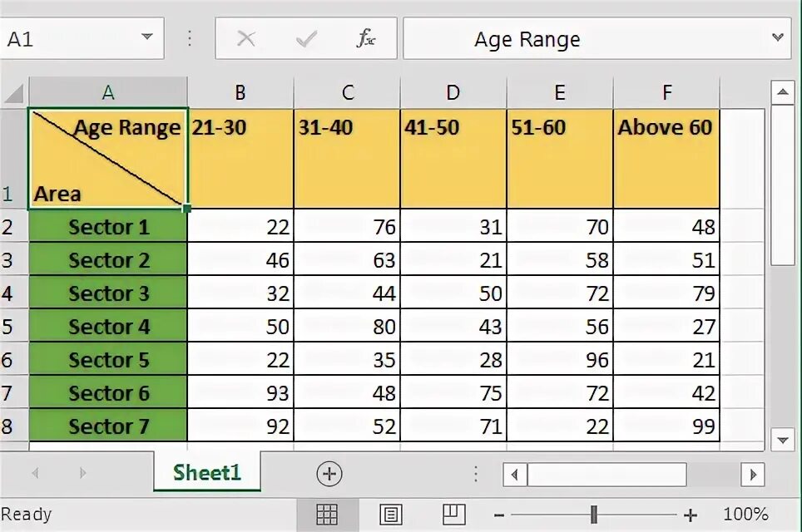Select row 5 header

(x=14, y=326)
